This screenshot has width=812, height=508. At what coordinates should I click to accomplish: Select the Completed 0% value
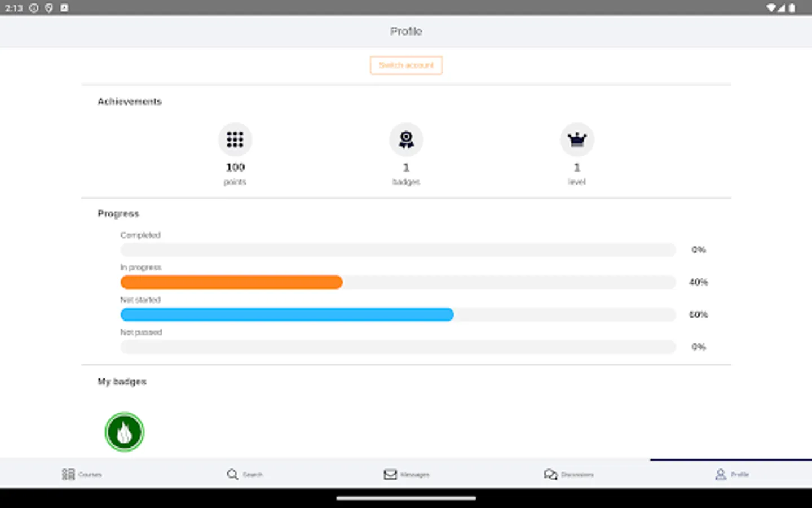699,249
